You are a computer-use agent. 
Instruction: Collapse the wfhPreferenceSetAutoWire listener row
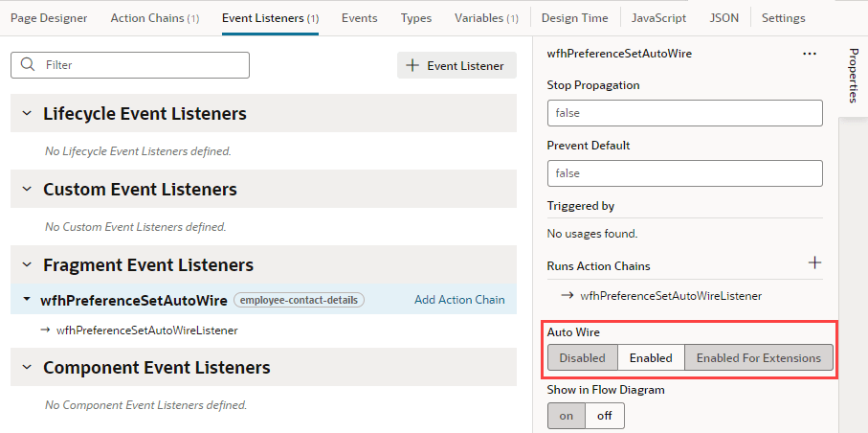27,300
